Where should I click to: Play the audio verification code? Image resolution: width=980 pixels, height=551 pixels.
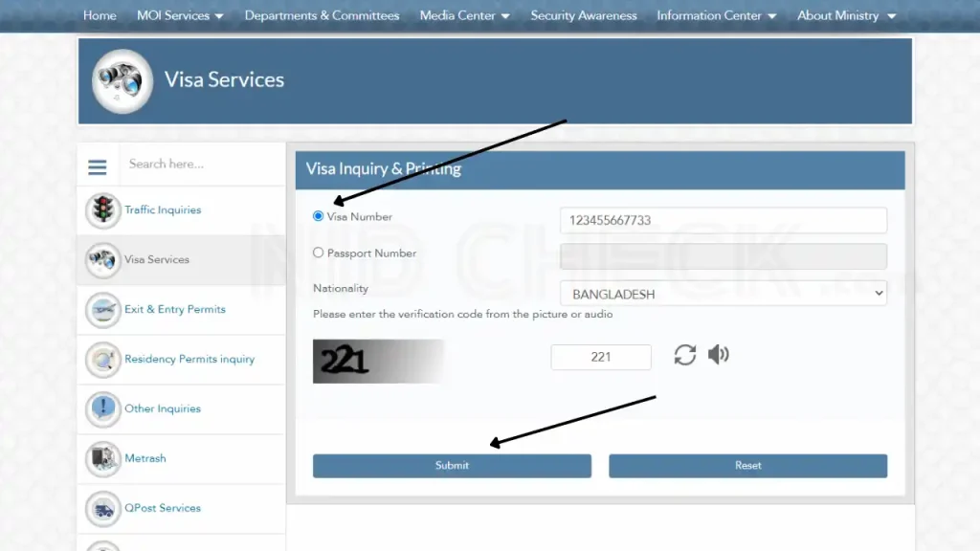click(x=718, y=356)
